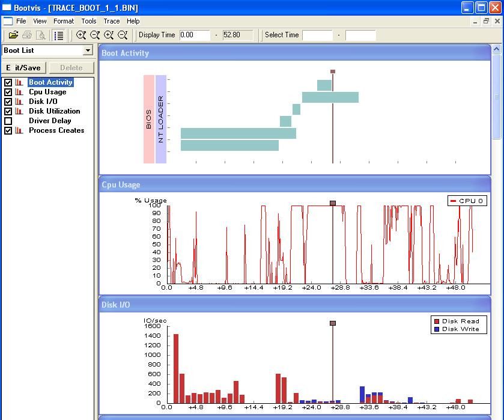Open the Boot List dropdown
This screenshot has height=420, width=504.
(x=88, y=50)
